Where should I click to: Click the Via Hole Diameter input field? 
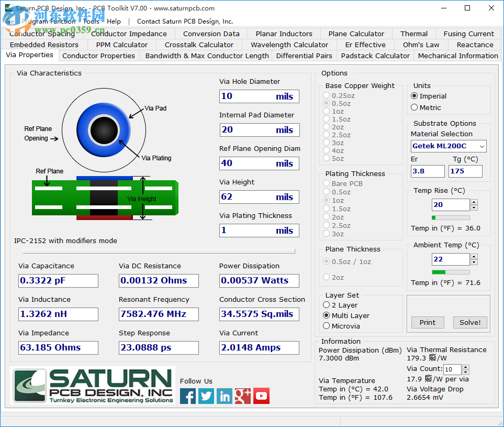click(259, 96)
